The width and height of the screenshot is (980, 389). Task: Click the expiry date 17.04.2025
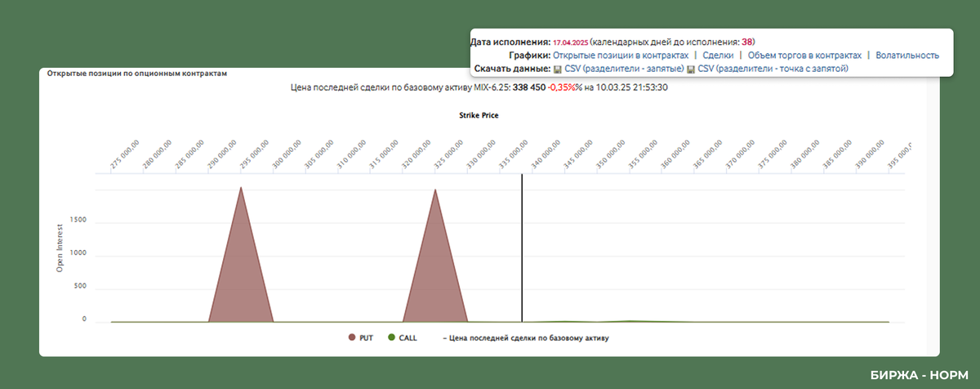[570, 42]
